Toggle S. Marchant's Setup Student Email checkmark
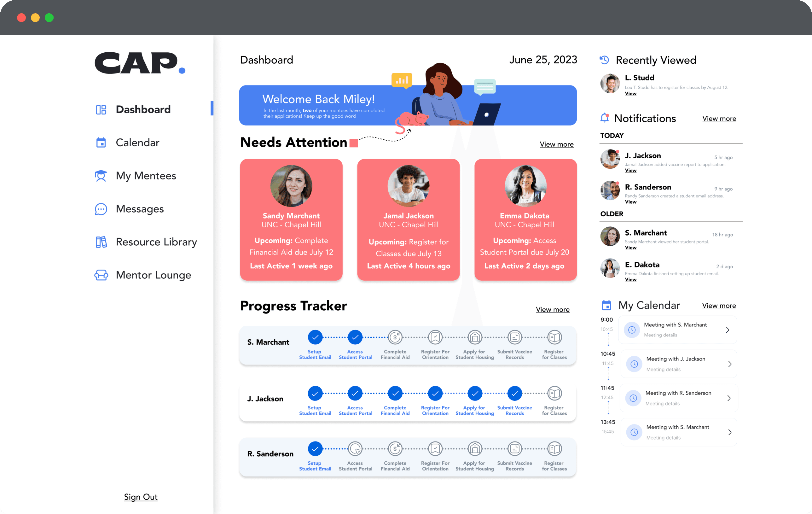The width and height of the screenshot is (812, 514). tap(315, 337)
